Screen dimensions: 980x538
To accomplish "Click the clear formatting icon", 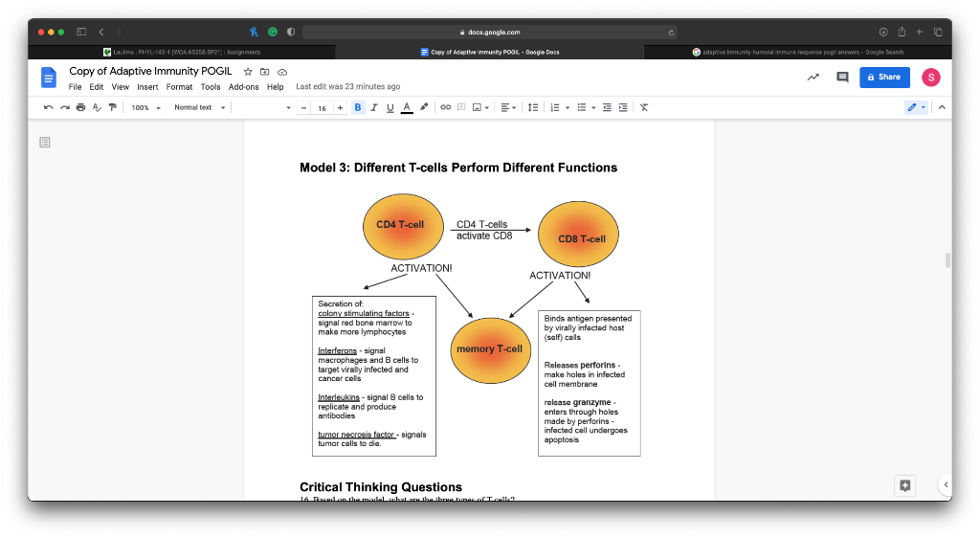I will [644, 107].
